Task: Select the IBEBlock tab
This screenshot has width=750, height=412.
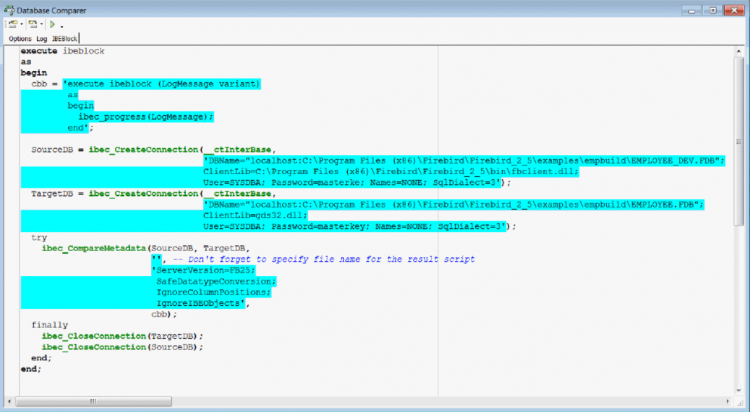Action: pyautogui.click(x=65, y=39)
